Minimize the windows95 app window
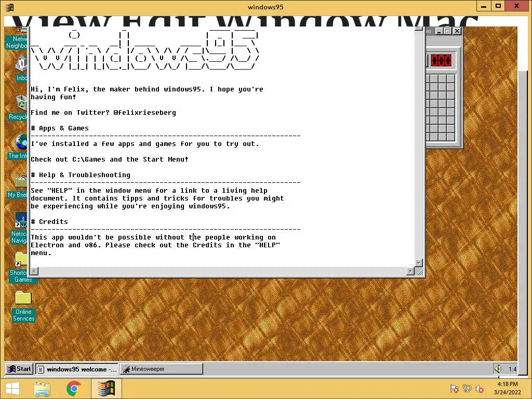 point(484,6)
